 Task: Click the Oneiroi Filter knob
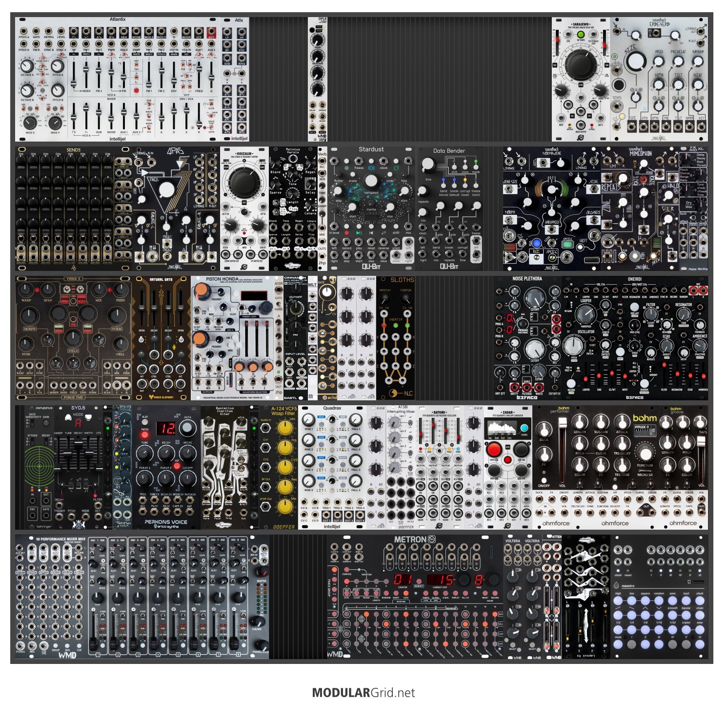pyautogui.click(x=651, y=314)
